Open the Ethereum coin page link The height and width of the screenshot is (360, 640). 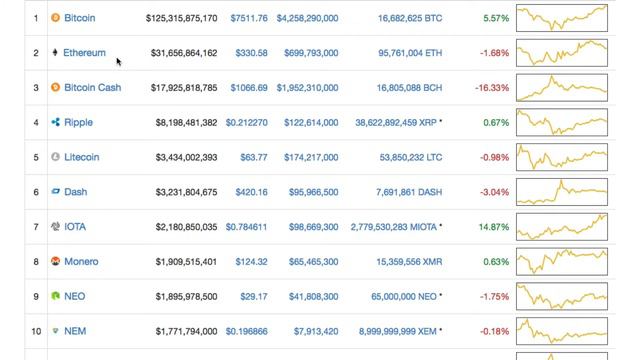(x=84, y=53)
